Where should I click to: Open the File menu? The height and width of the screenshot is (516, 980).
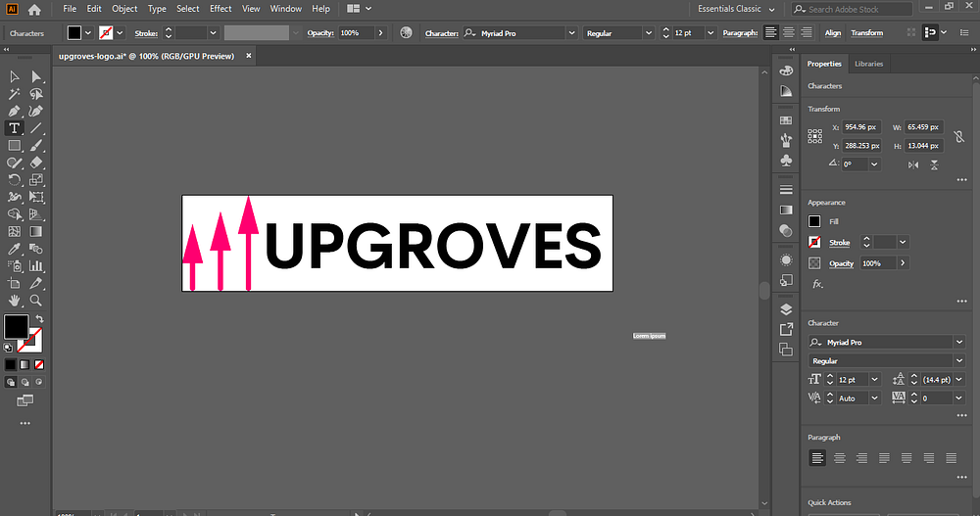(x=70, y=9)
